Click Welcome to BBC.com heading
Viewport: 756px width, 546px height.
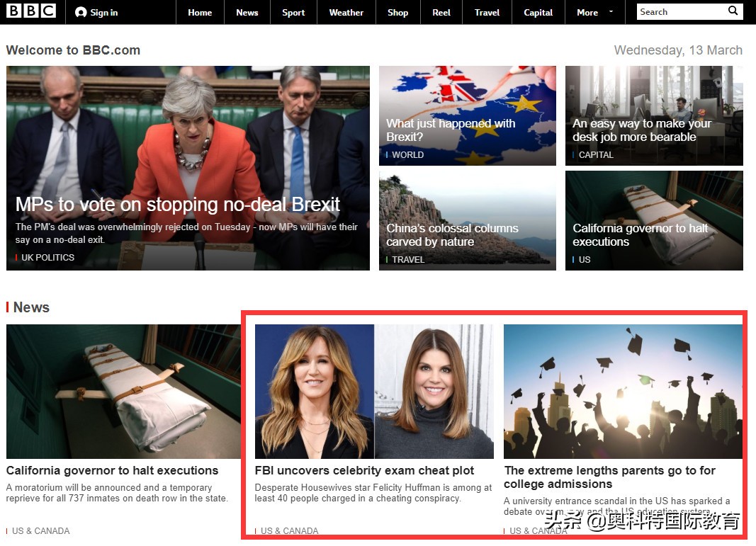(x=73, y=50)
